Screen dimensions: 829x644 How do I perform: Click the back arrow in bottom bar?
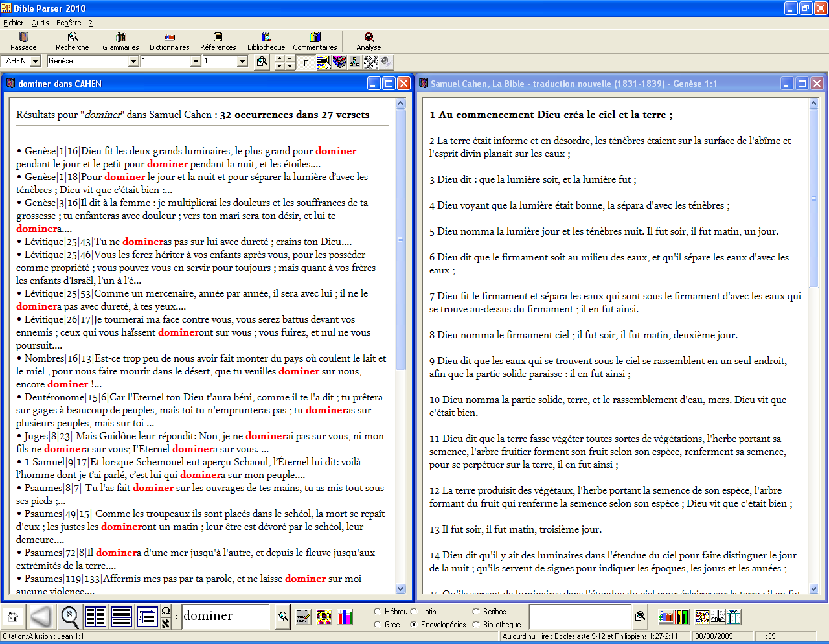[x=41, y=617]
